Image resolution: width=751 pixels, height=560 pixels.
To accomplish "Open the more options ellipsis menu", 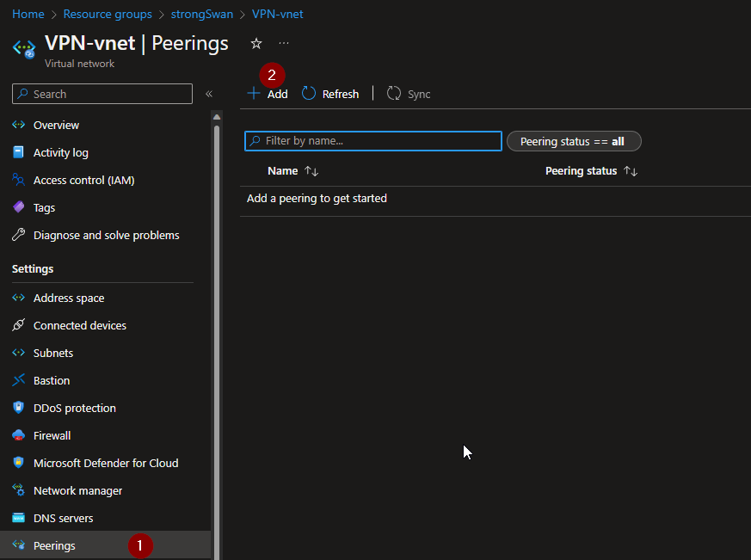I will click(284, 43).
